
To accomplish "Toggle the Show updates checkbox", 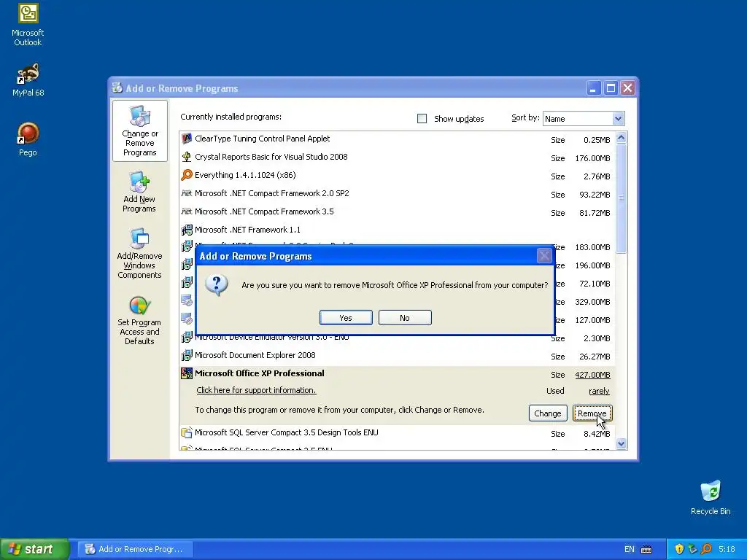I will (x=422, y=119).
